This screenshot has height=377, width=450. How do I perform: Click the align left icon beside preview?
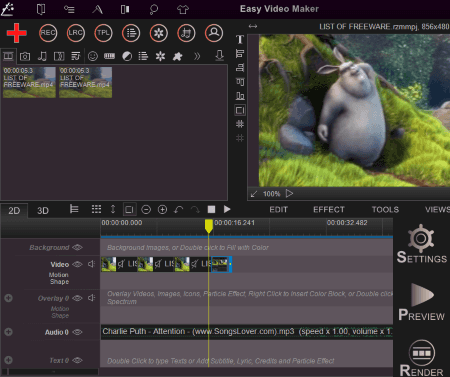240,54
